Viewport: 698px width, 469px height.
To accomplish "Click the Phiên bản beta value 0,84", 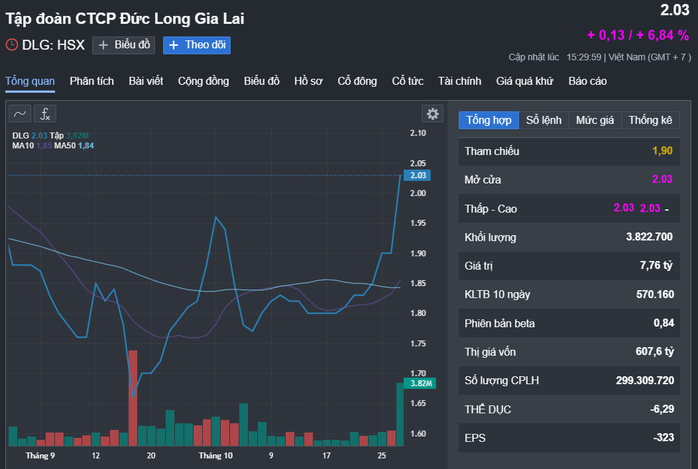I will (x=664, y=323).
